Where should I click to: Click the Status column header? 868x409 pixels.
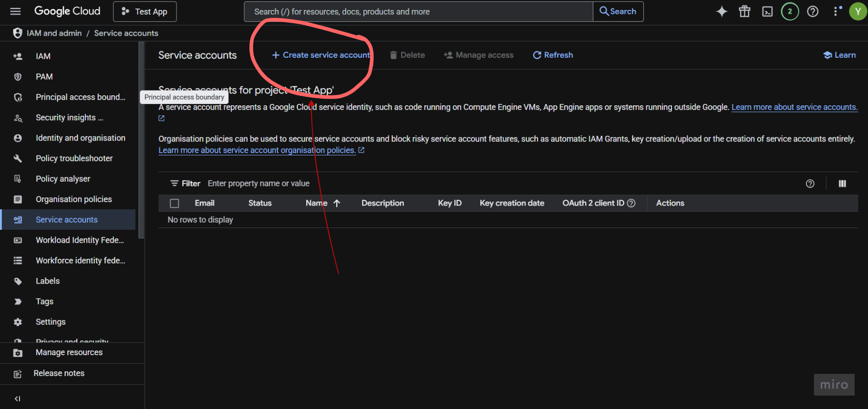point(260,203)
